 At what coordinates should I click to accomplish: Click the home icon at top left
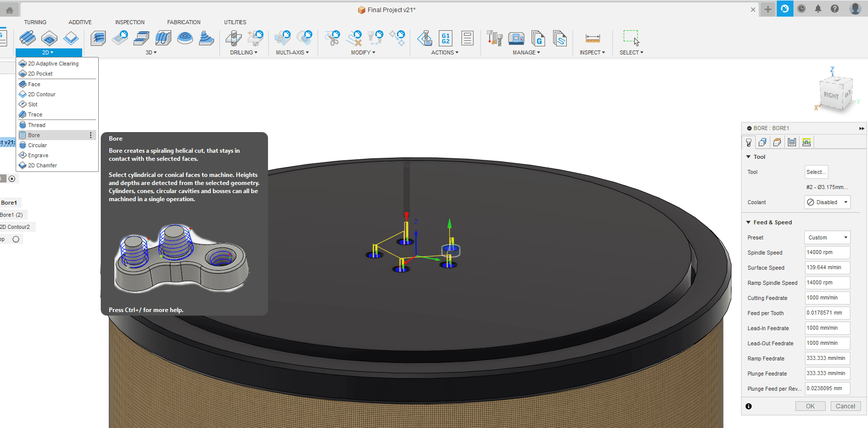(10, 10)
